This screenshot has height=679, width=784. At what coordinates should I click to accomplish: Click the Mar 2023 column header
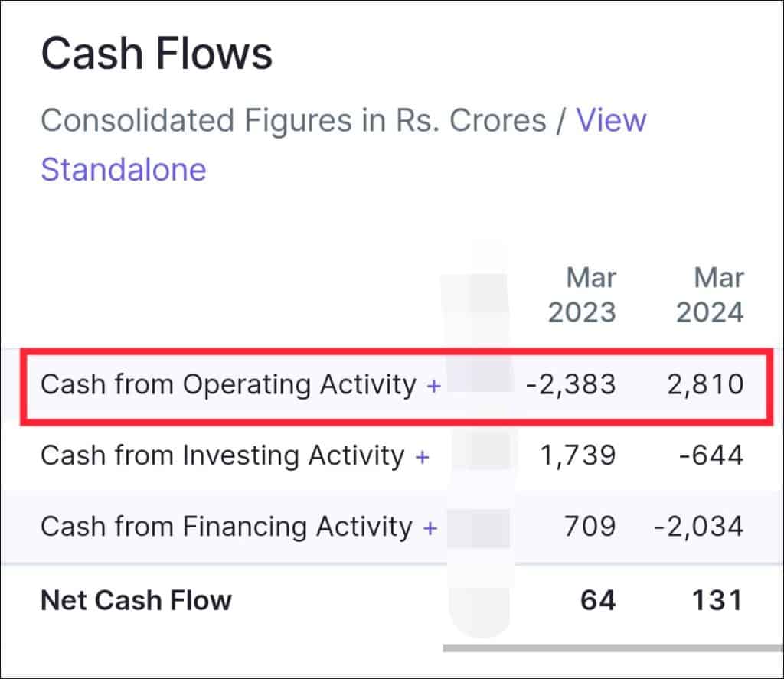[582, 295]
